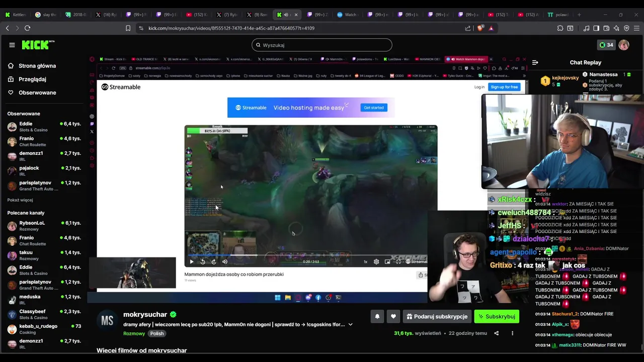Switch to the Kettlers browser tab
The height and width of the screenshot is (362, 644).
click(x=16, y=15)
